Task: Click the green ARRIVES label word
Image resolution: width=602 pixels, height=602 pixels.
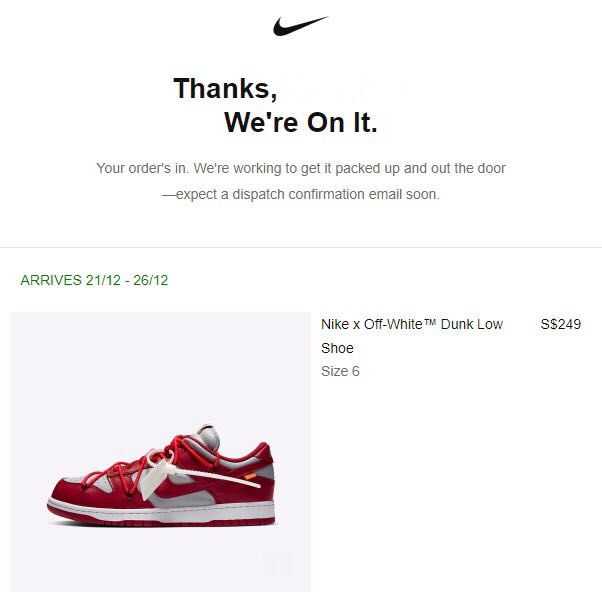Action: pyautogui.click(x=51, y=280)
